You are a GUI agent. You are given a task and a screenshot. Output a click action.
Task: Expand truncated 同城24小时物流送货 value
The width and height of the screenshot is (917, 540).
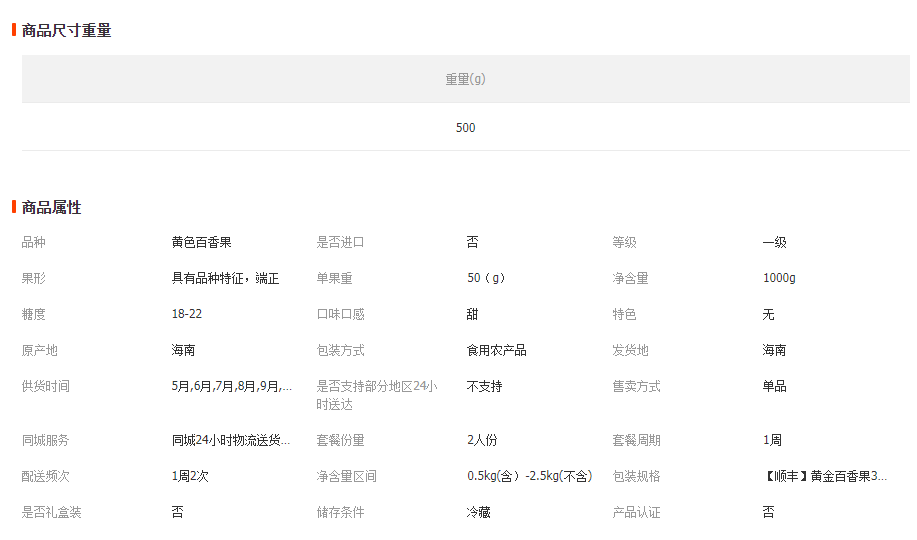pos(232,441)
